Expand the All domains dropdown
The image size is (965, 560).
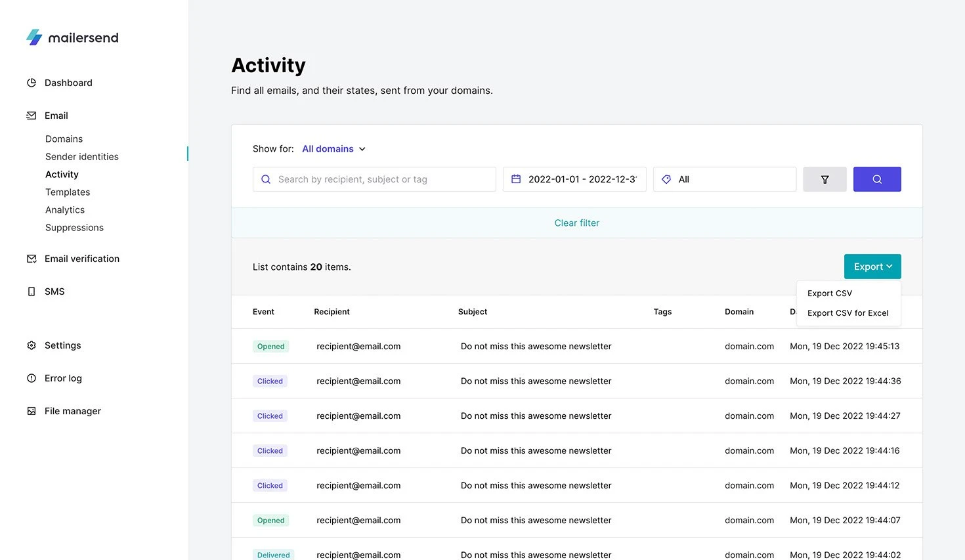[333, 149]
